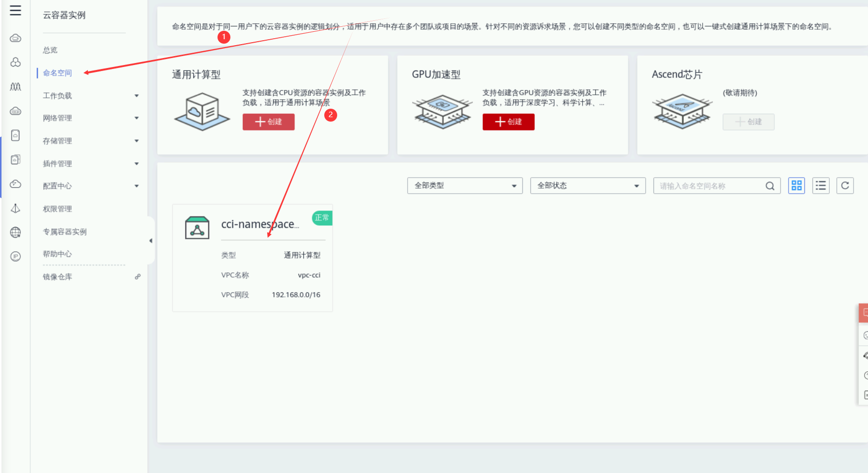Click the vpc-cci VPC name value

pos(309,275)
